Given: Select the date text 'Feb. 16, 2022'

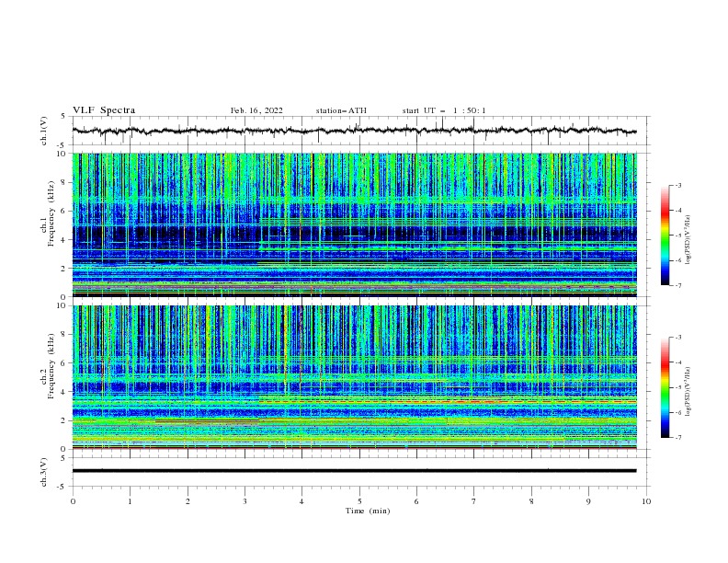Looking at the screenshot, I should [x=256, y=110].
